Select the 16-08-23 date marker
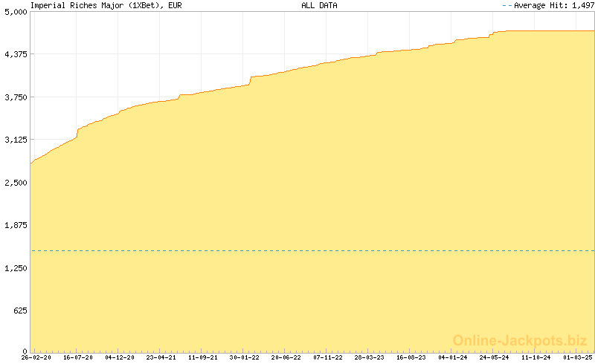Image resolution: width=595 pixels, height=364 pixels. [x=411, y=357]
